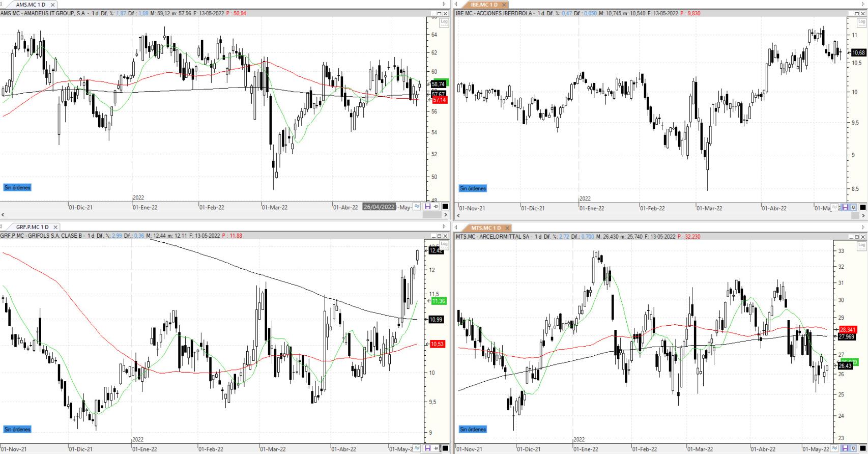This screenshot has width=868, height=454.
Task: Click the zigzag lines icon on ArcelorMittal chart
Action: [834, 448]
